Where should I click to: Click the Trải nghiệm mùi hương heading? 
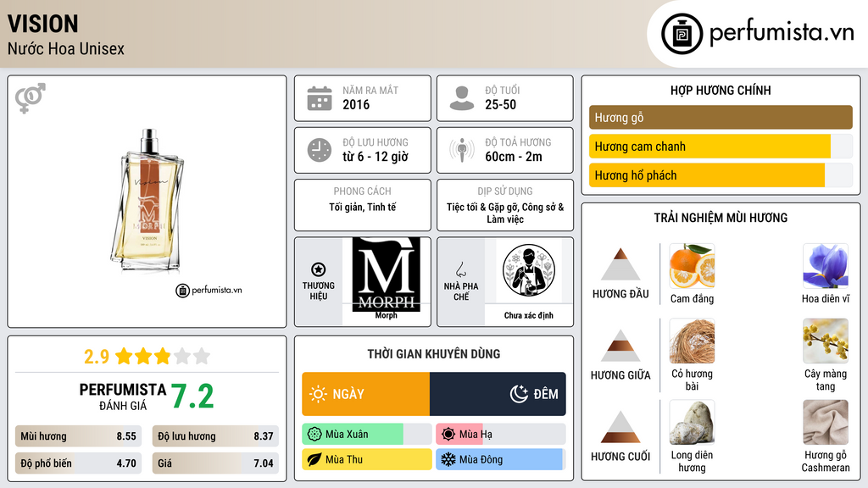coord(721,218)
